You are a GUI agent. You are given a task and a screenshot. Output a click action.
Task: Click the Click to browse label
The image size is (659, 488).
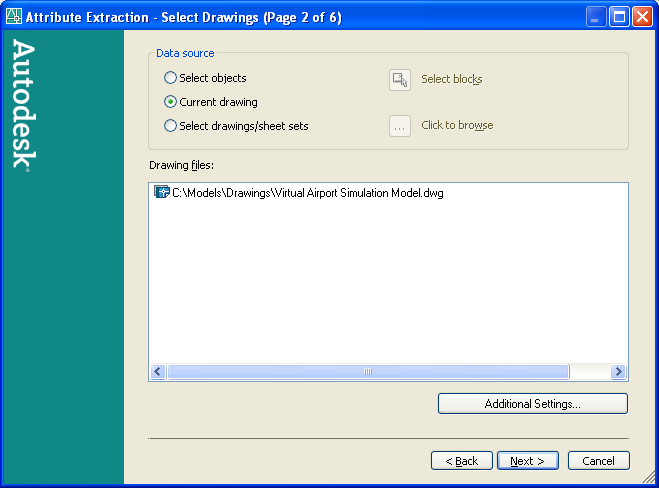tap(457, 125)
